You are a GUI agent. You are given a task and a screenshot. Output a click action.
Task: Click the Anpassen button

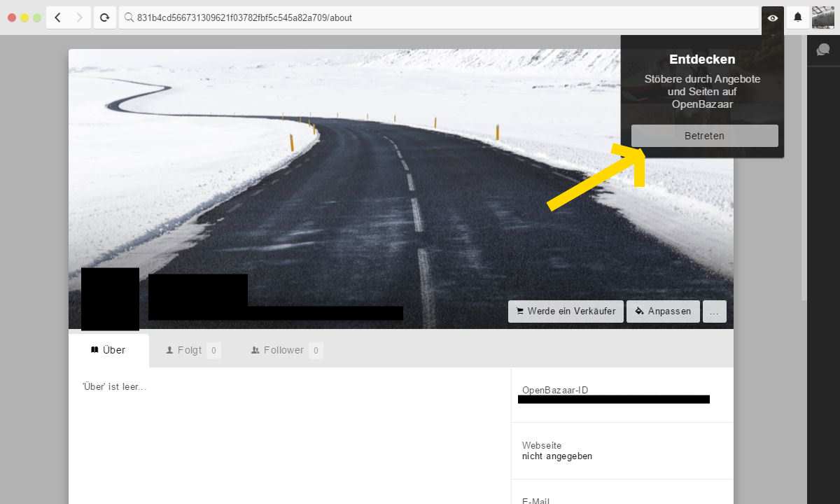[663, 311]
